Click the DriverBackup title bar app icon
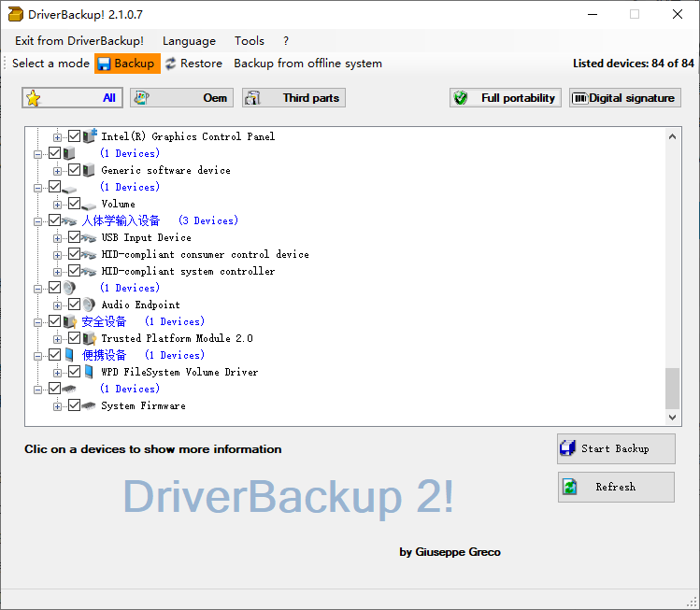The width and height of the screenshot is (700, 610). (16, 14)
